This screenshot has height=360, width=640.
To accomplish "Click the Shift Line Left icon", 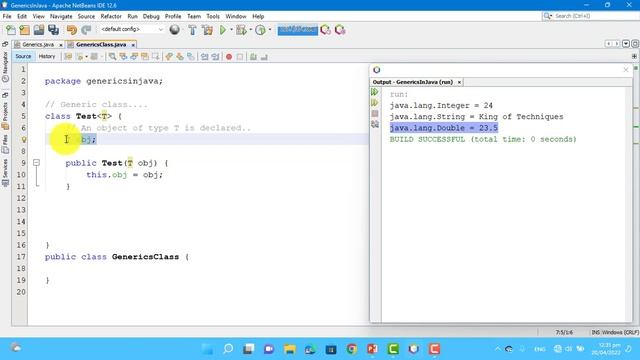I will [204, 57].
